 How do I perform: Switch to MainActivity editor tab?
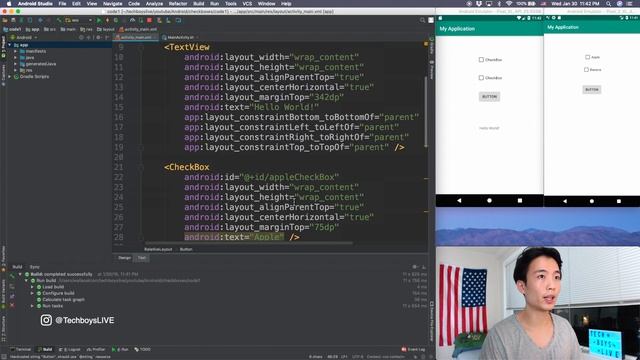point(180,37)
